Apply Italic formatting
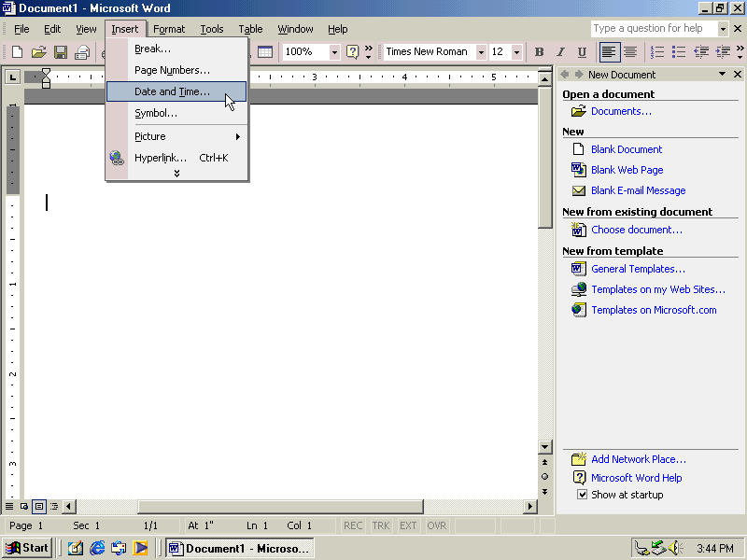This screenshot has height=560, width=747. (561, 52)
